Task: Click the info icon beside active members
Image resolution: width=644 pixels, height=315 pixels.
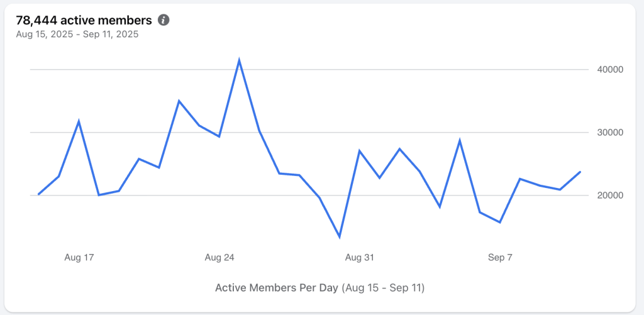Action: (164, 20)
